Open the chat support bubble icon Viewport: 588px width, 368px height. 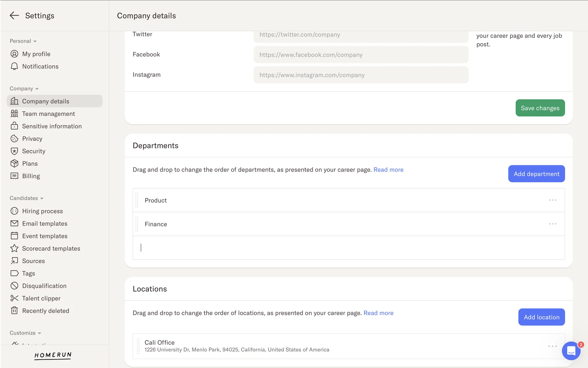tap(571, 351)
